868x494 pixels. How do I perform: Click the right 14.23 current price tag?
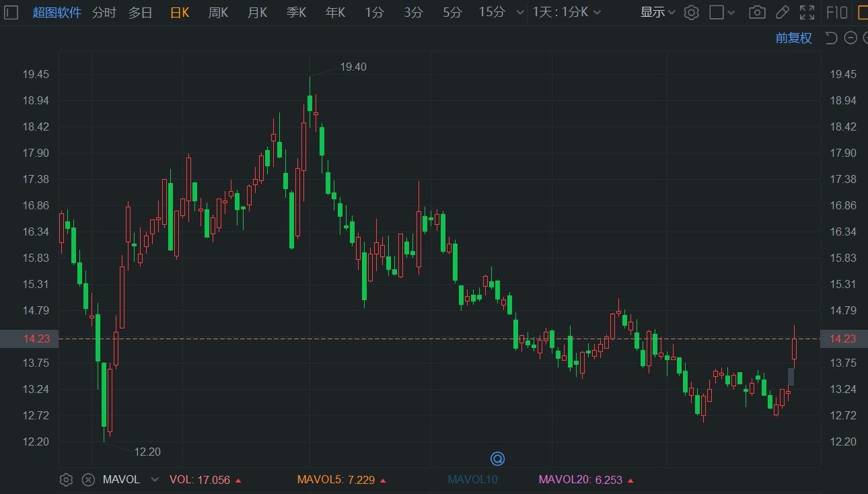coord(844,339)
